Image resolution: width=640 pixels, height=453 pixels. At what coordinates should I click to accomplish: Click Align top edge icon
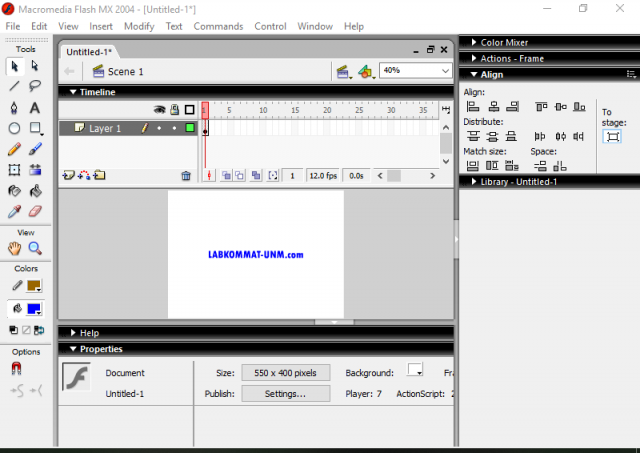(541, 107)
